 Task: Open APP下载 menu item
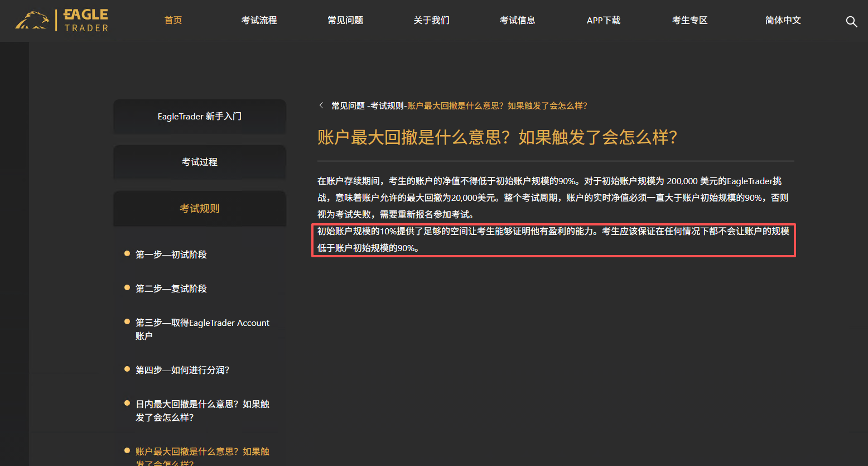tap(604, 20)
